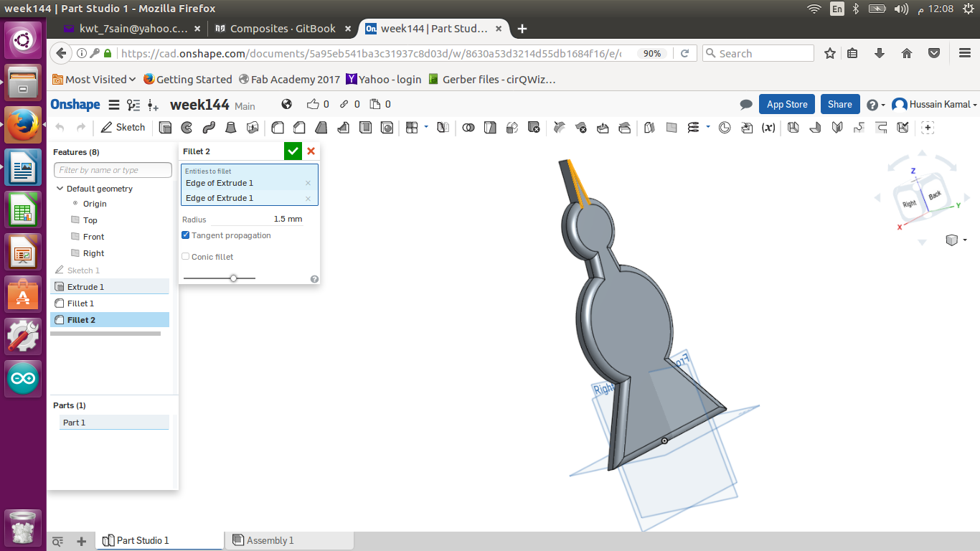The width and height of the screenshot is (980, 551).
Task: Select the Top plane in features
Action: pos(90,220)
